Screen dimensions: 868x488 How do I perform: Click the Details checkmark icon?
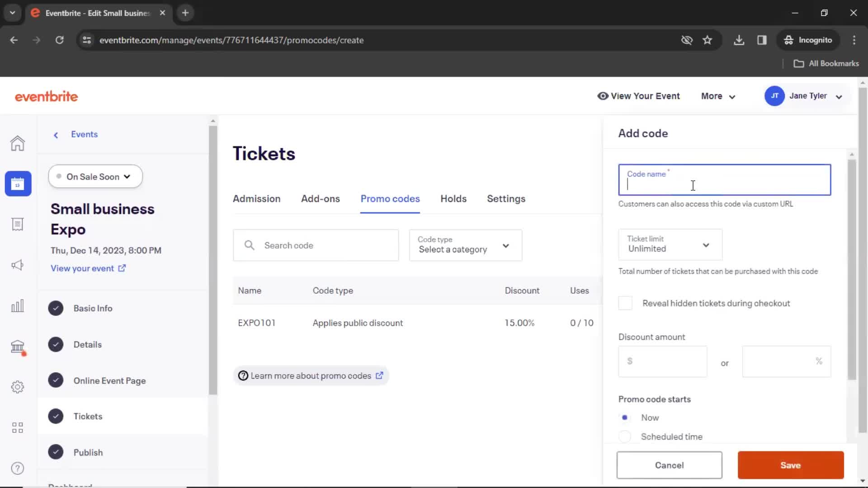56,344
